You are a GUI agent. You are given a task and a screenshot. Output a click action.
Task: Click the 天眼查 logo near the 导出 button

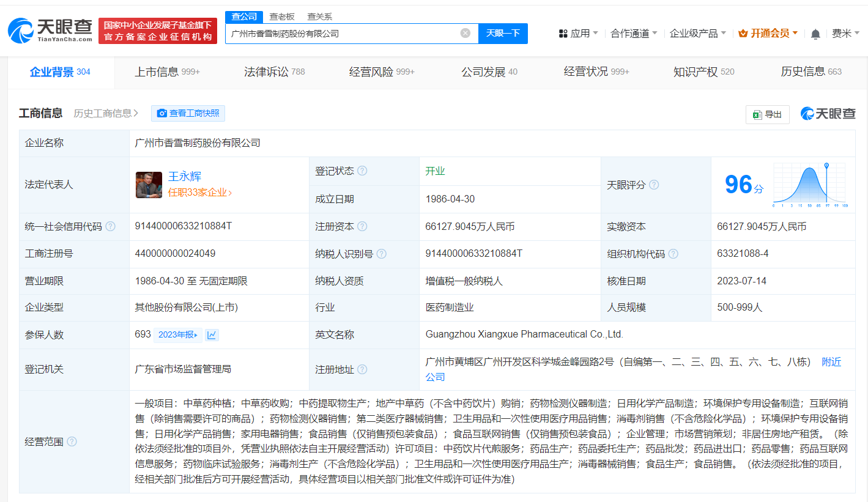pyautogui.click(x=828, y=113)
